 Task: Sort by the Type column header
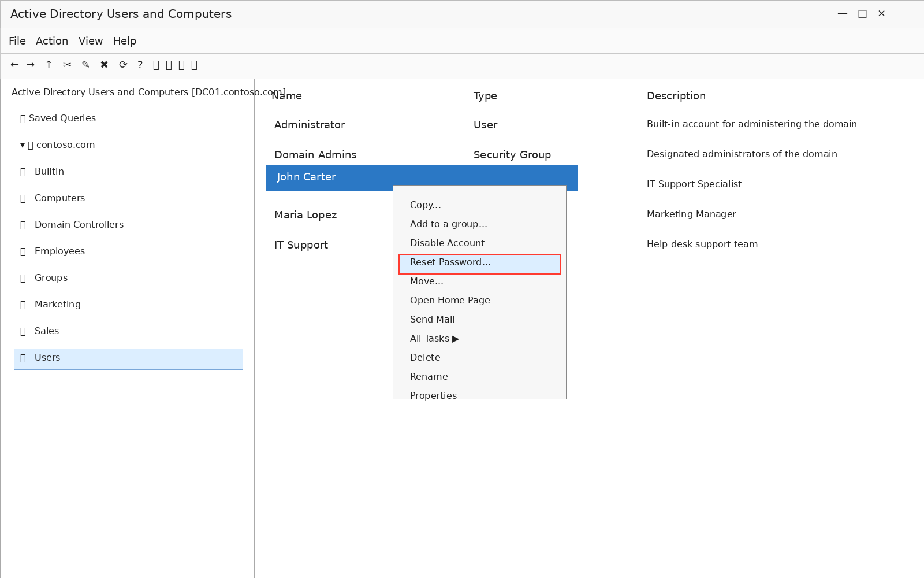point(485,96)
